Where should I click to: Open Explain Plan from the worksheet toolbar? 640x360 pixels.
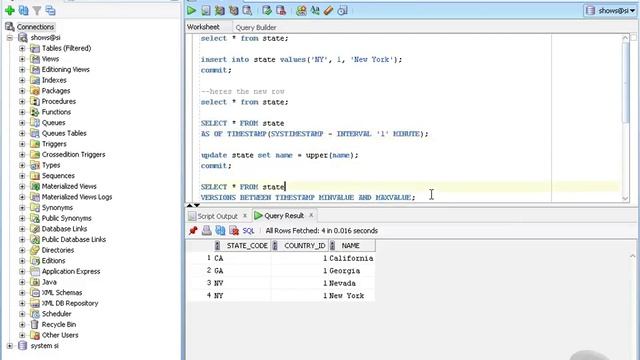coord(220,10)
